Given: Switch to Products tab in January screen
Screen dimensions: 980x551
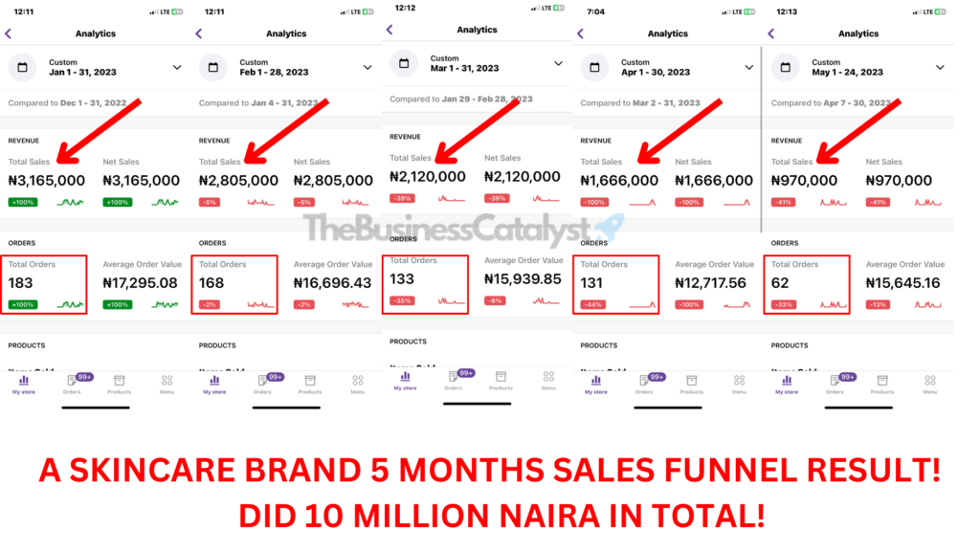Looking at the screenshot, I should [119, 385].
